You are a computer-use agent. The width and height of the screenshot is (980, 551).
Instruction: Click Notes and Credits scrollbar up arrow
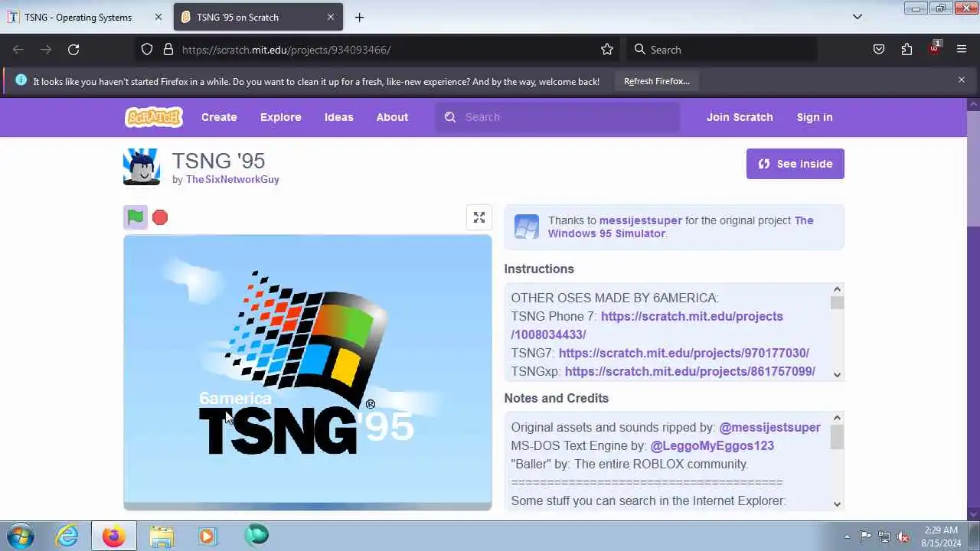coord(837,418)
